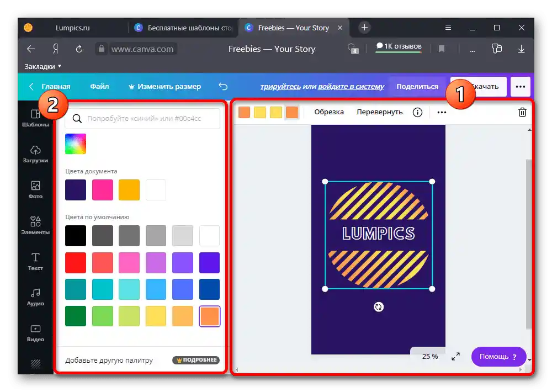Click the info icon in the toolbar
The width and height of the screenshot is (552, 392).
pyautogui.click(x=417, y=112)
